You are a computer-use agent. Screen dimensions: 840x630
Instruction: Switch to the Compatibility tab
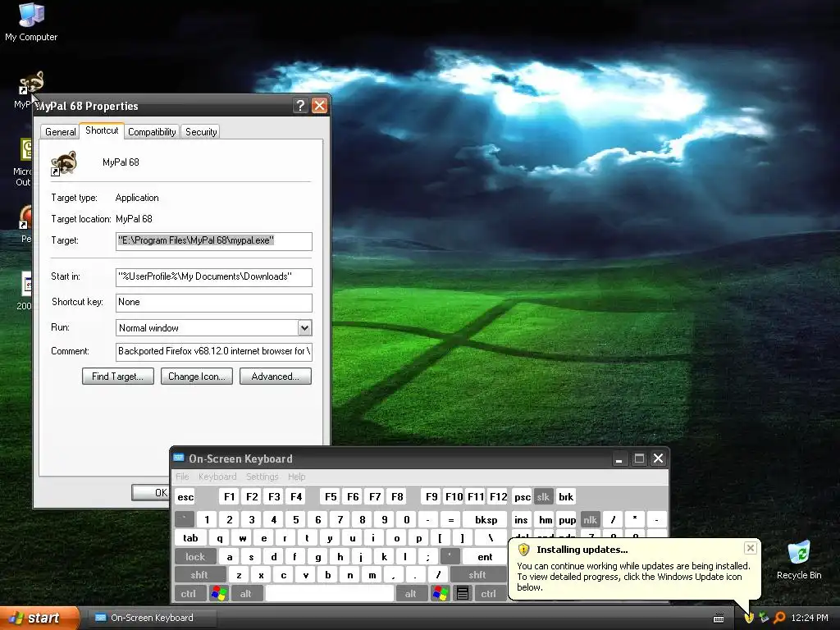152,132
